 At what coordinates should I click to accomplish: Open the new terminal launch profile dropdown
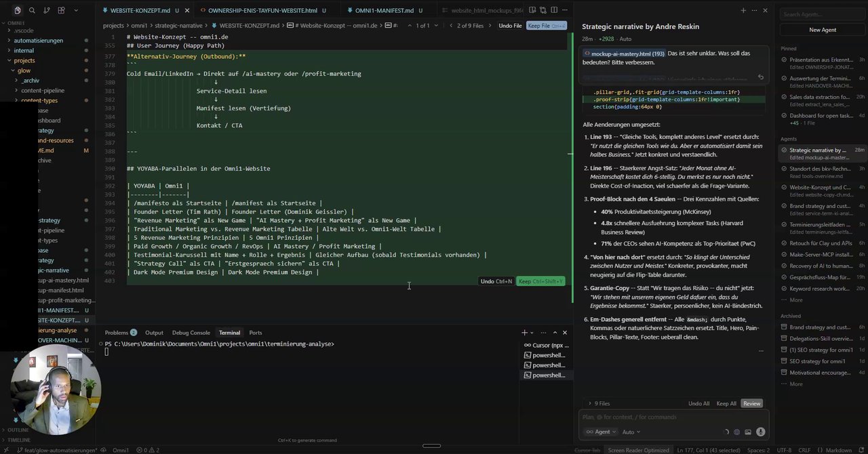532,333
